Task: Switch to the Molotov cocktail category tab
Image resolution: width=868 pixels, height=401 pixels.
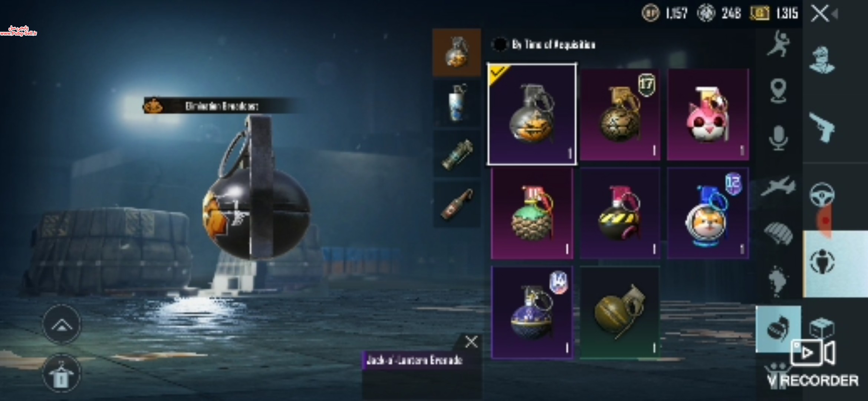Action: [457, 204]
